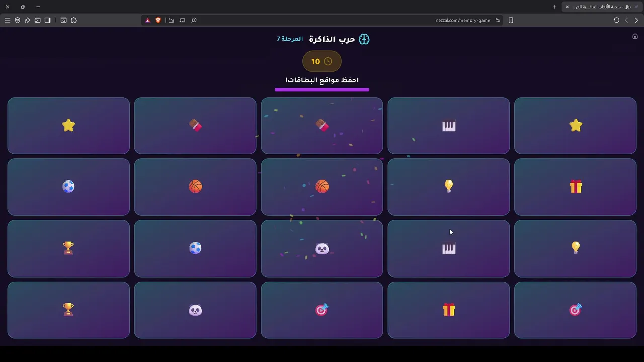Toggle the browser sidebar panel

(47, 20)
